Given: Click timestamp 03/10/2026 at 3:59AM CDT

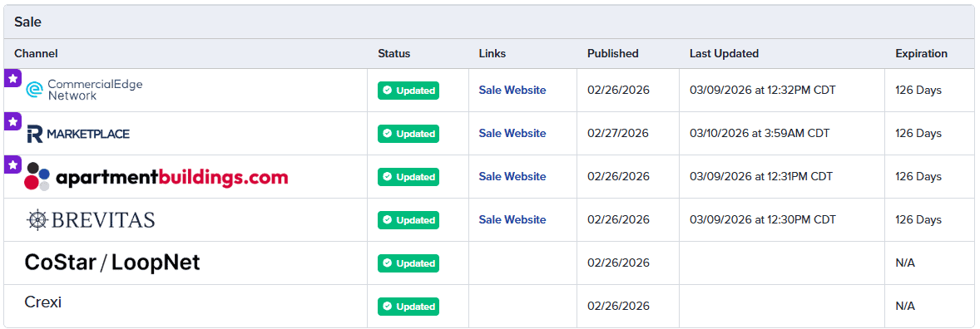Looking at the screenshot, I should tap(760, 133).
